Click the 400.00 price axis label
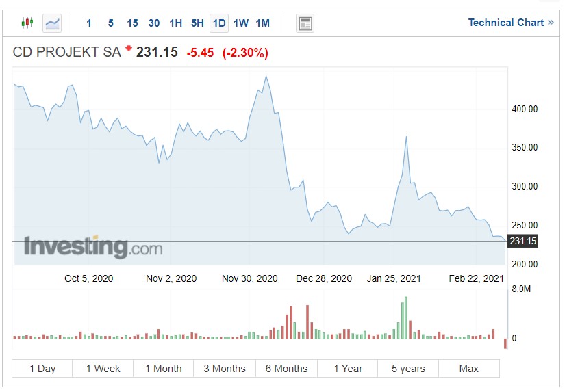This screenshot has height=392, width=567. 525,109
